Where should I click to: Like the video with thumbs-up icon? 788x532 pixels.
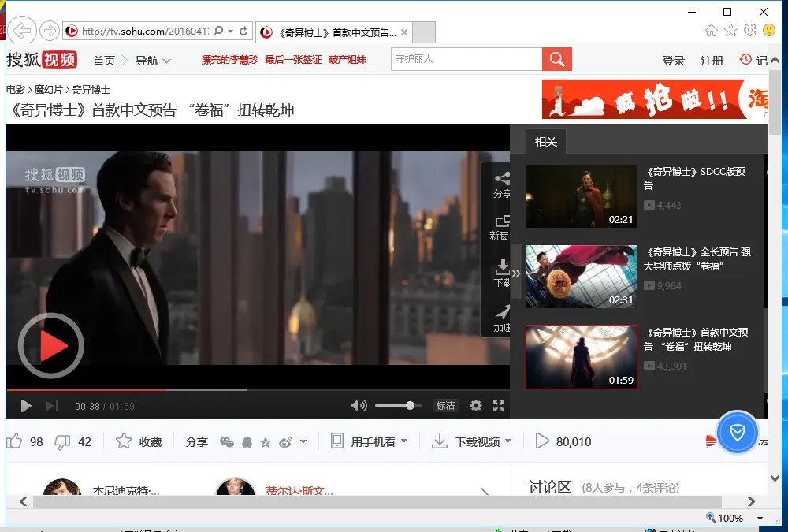(x=14, y=441)
